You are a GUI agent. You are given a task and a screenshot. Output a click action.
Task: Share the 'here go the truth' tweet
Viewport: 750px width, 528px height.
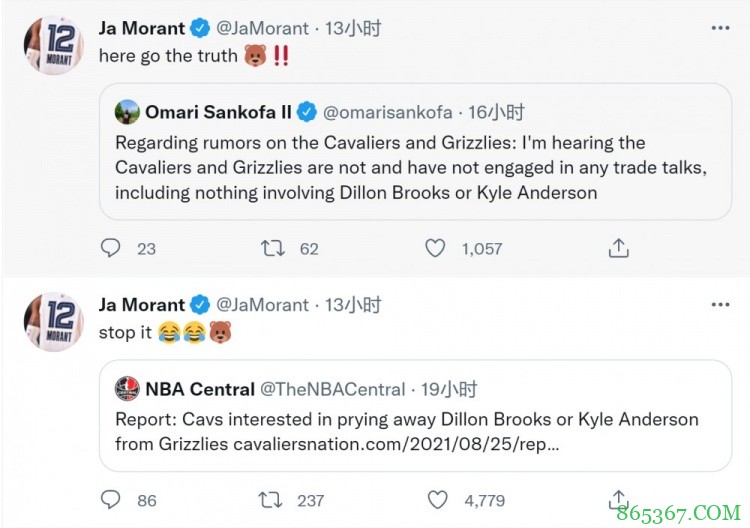tap(619, 248)
